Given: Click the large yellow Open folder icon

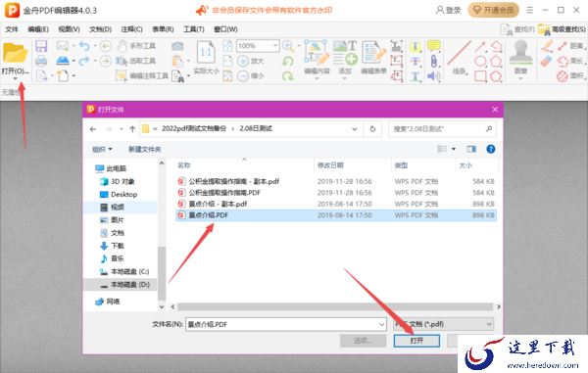Looking at the screenshot, I should click(15, 53).
